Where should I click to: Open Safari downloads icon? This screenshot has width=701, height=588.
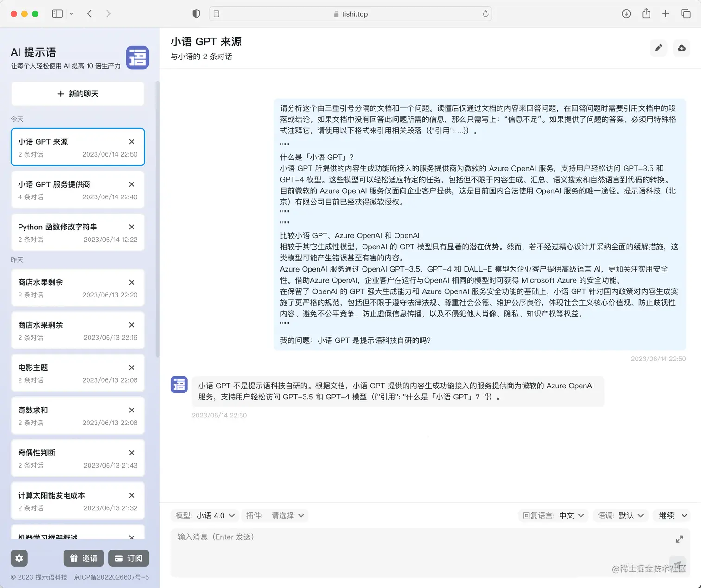click(626, 14)
